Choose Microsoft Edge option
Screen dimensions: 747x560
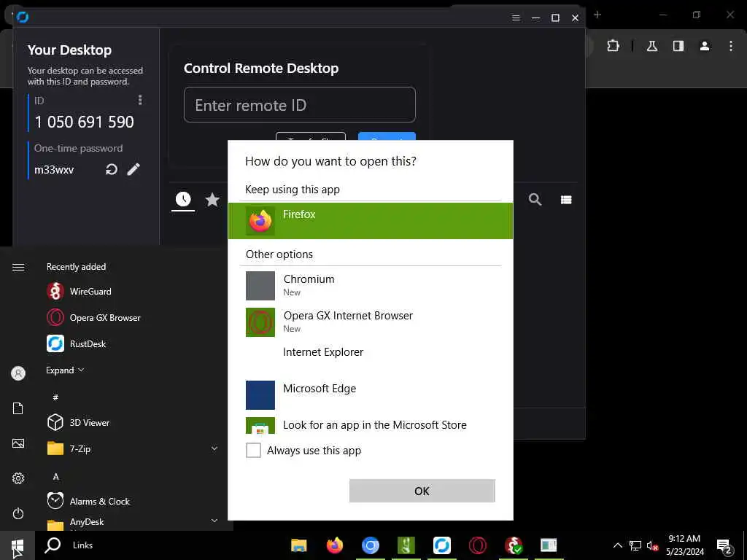point(370,394)
